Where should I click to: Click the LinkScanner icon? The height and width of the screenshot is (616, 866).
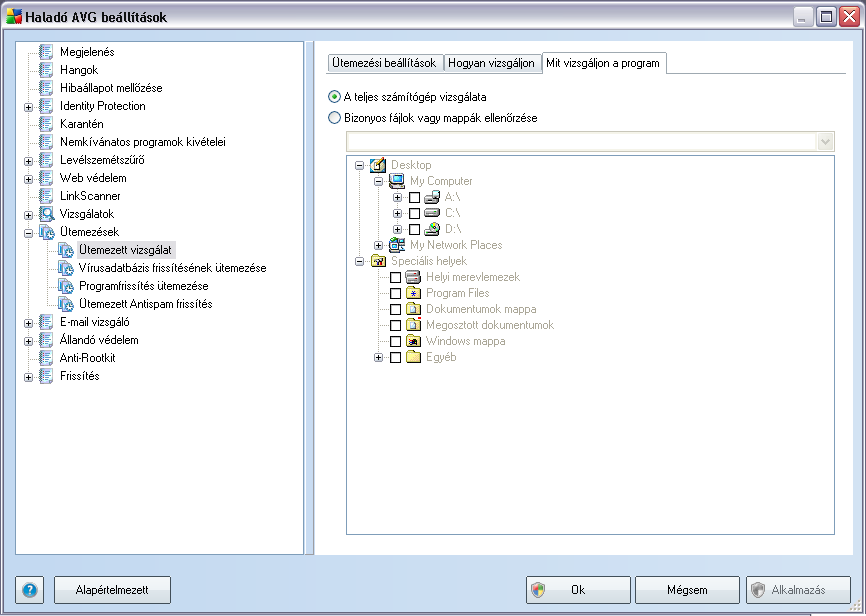(46, 196)
